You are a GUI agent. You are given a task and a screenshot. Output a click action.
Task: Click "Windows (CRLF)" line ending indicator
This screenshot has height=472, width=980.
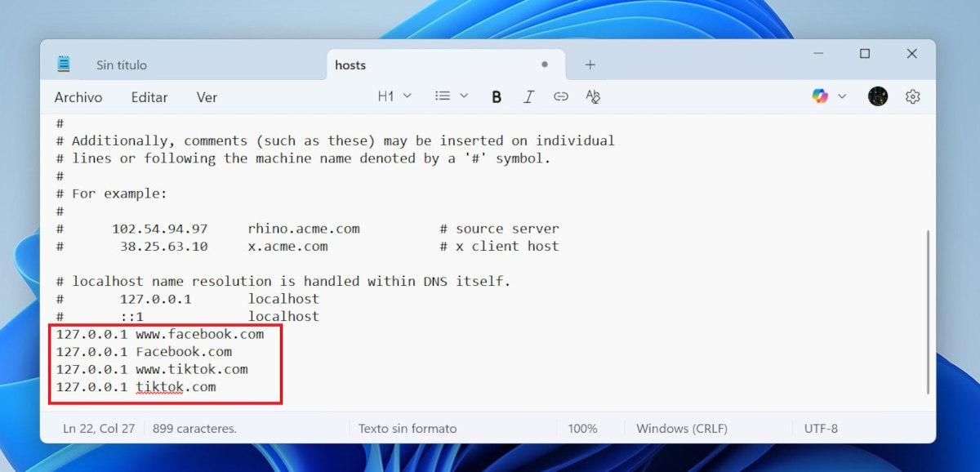[x=682, y=428]
